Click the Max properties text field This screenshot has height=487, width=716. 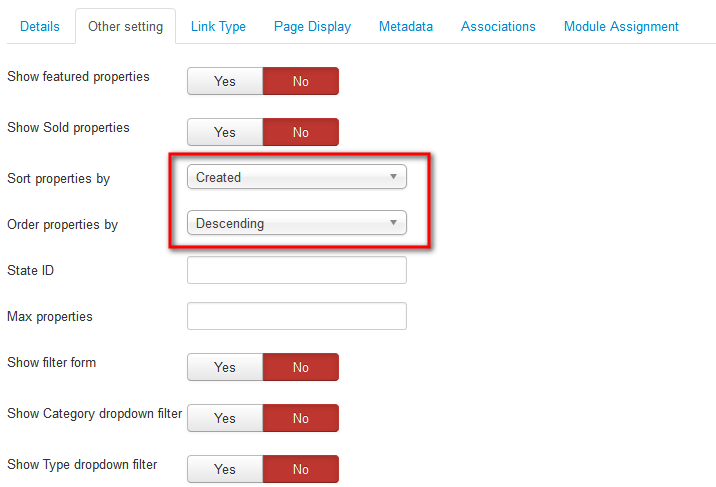297,316
